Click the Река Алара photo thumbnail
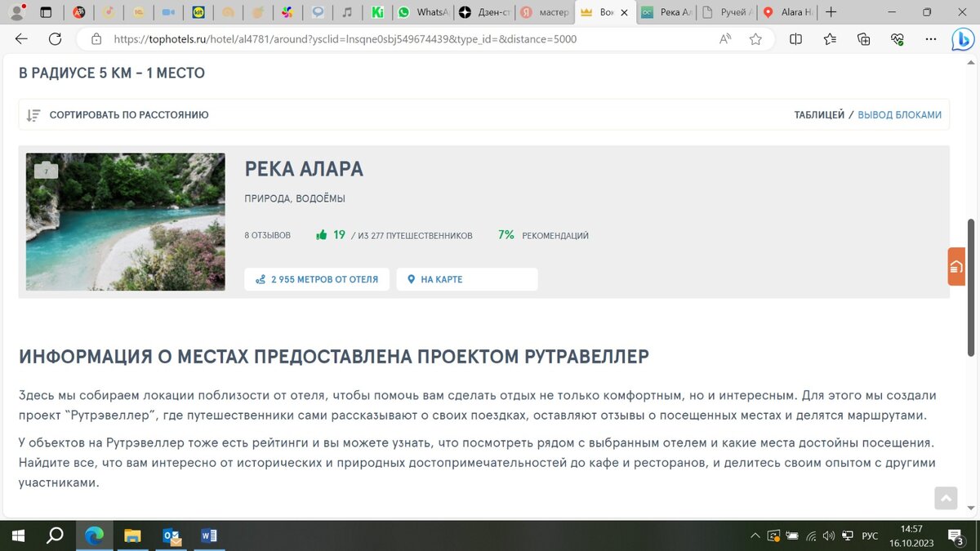The width and height of the screenshot is (980, 551). coord(125,221)
